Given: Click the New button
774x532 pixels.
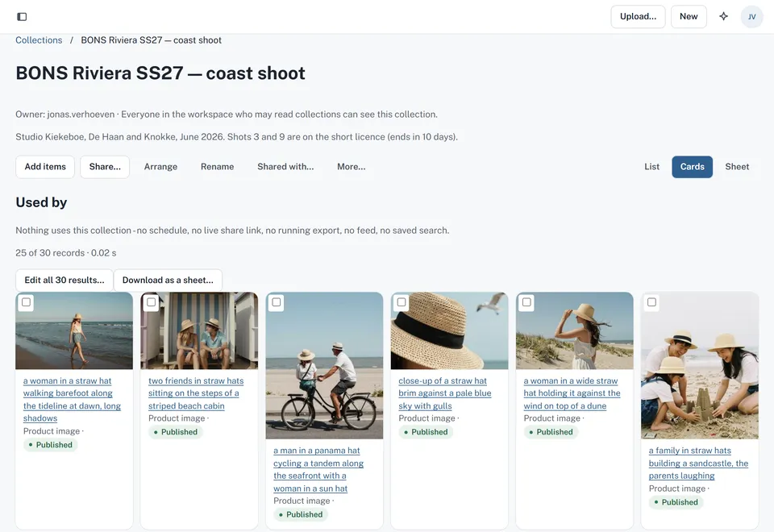Looking at the screenshot, I should [x=689, y=17].
